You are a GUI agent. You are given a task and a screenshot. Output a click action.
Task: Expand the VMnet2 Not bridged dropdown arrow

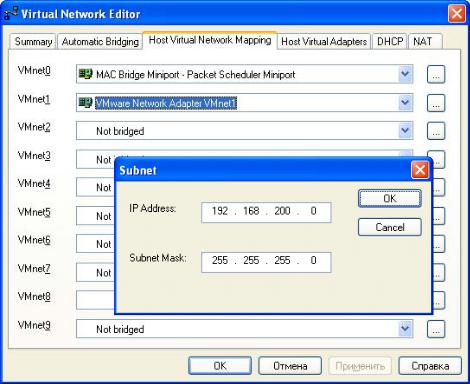405,131
